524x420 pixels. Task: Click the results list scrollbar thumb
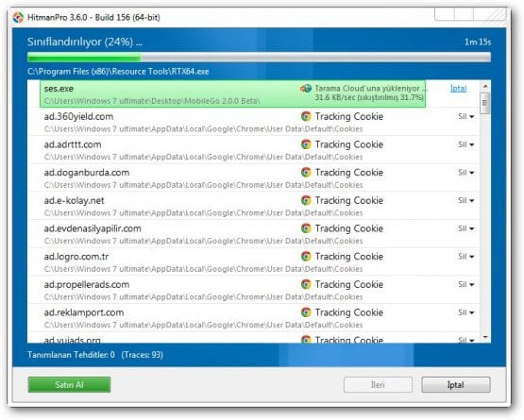coord(485,103)
